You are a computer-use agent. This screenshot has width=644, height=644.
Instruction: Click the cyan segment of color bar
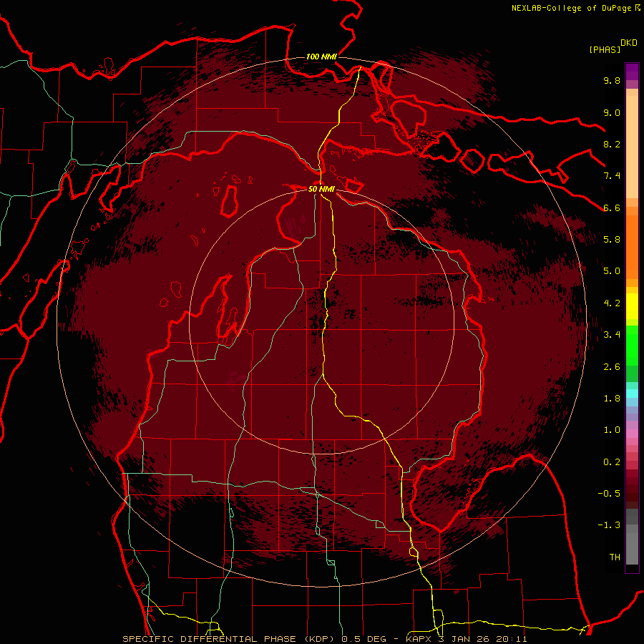click(632, 393)
